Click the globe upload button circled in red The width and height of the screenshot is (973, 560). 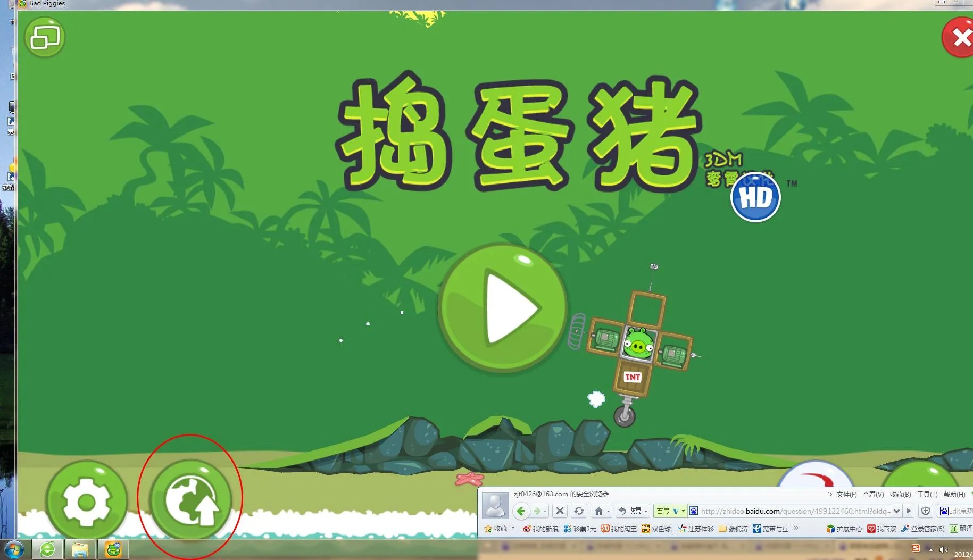[190, 501]
